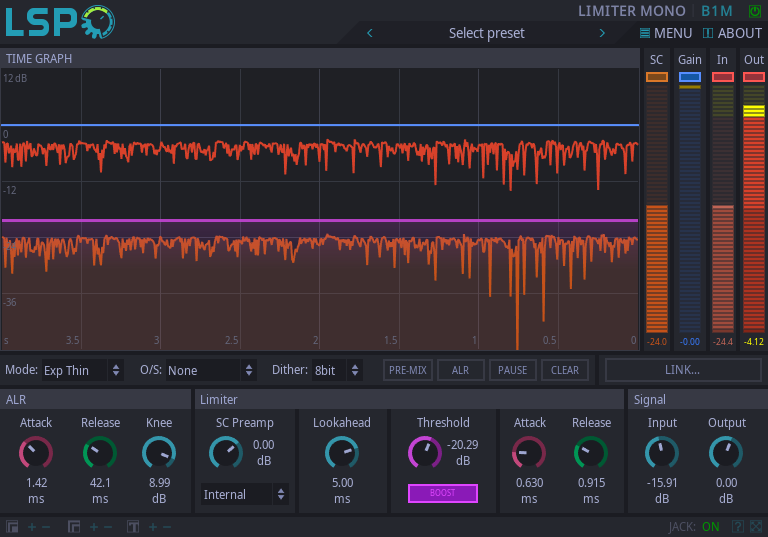Image resolution: width=768 pixels, height=537 pixels.
Task: Click the Signal Output knob
Action: [x=726, y=453]
